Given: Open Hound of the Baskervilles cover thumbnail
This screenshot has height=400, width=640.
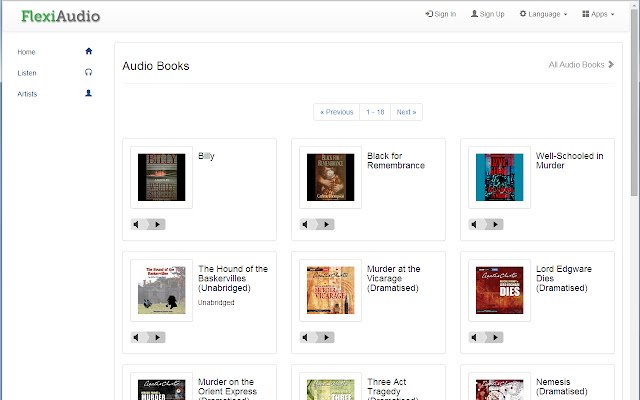Looking at the screenshot, I should (x=162, y=290).
